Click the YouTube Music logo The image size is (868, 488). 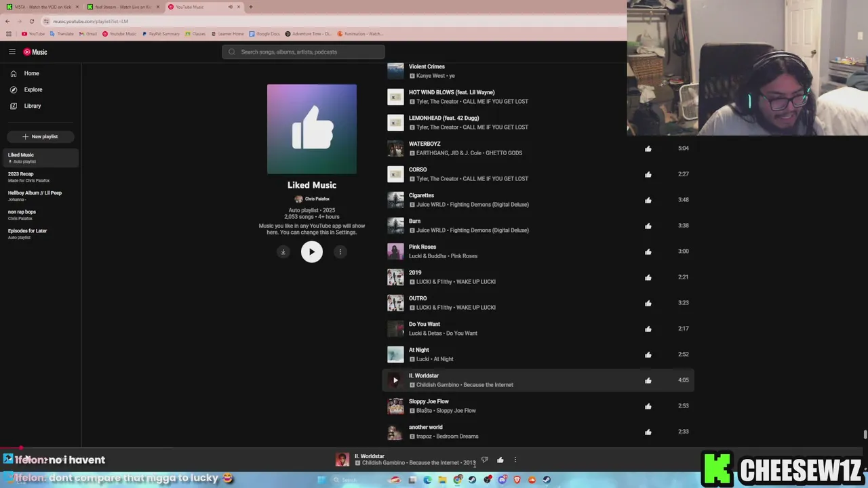35,52
